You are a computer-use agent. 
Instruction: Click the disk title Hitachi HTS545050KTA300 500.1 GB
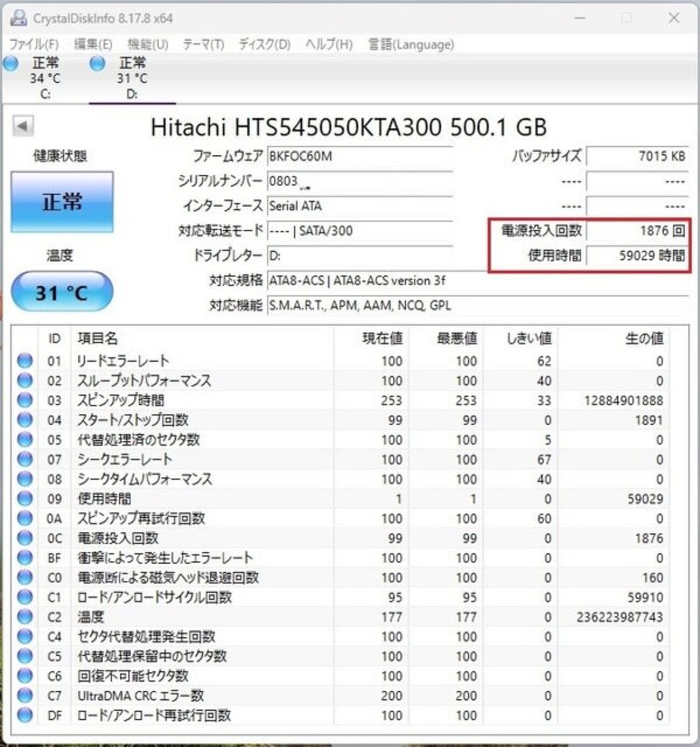348,127
